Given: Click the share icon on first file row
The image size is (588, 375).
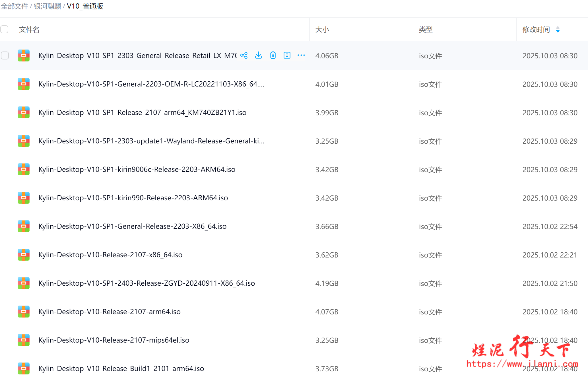Looking at the screenshot, I should point(244,55).
